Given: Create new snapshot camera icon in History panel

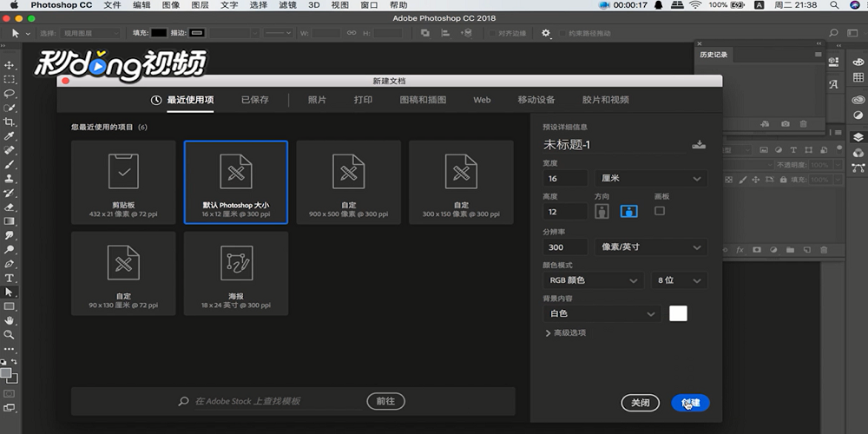Looking at the screenshot, I should [x=785, y=124].
